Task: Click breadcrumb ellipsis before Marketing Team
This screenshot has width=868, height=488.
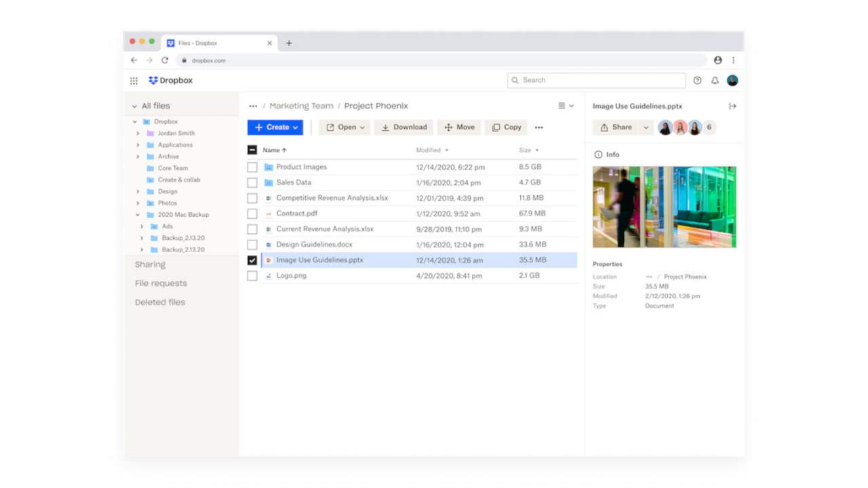Action: coord(253,106)
